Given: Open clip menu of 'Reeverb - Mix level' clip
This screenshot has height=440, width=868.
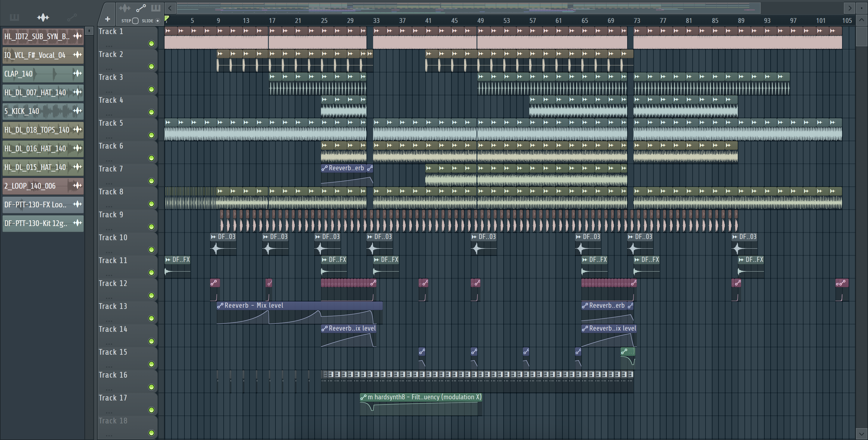Looking at the screenshot, I should click(x=220, y=306).
